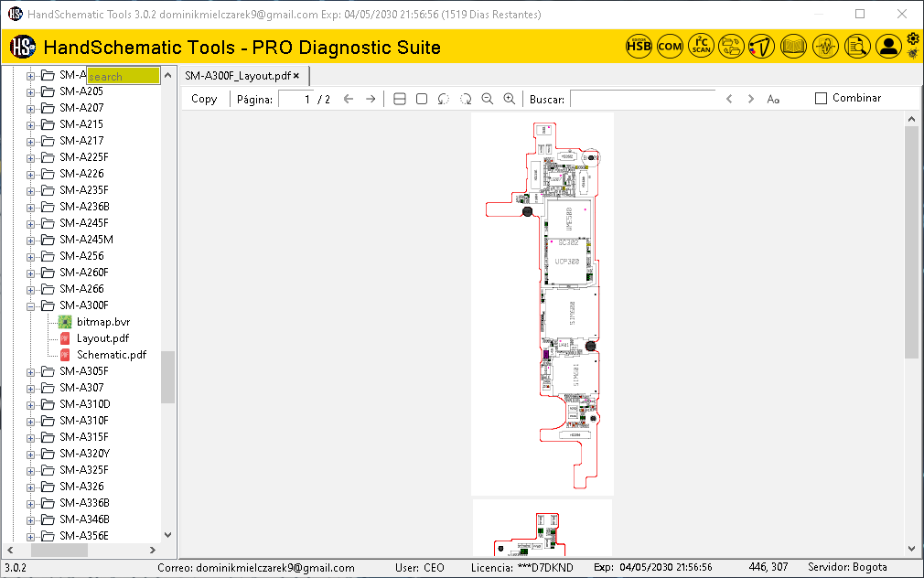Click the page number field
The image size is (924, 578).
coord(295,99)
